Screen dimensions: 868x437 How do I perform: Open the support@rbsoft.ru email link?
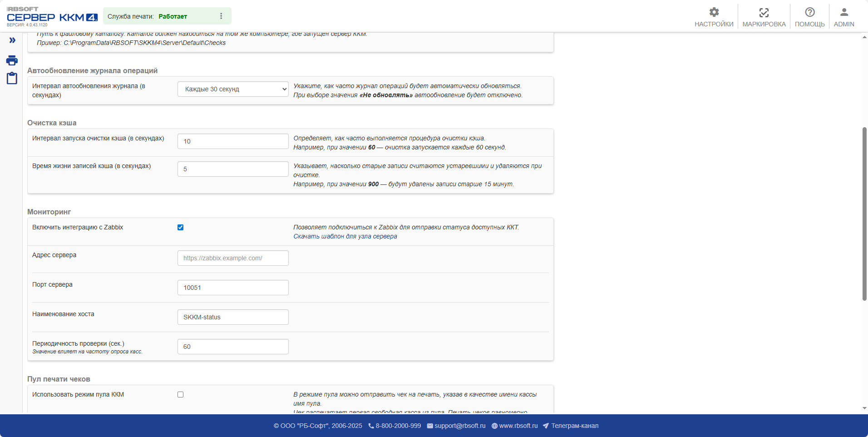[459, 426]
